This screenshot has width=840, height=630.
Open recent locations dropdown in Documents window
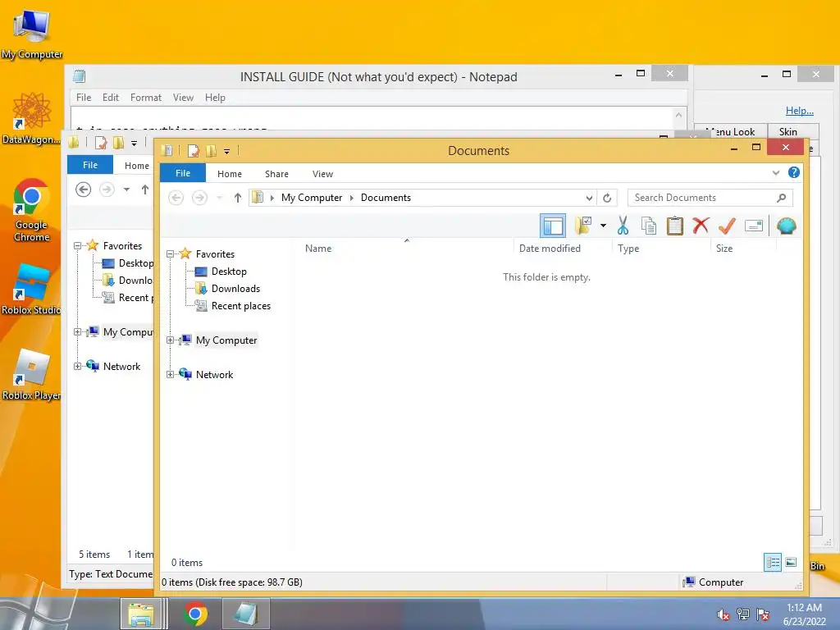pos(220,198)
